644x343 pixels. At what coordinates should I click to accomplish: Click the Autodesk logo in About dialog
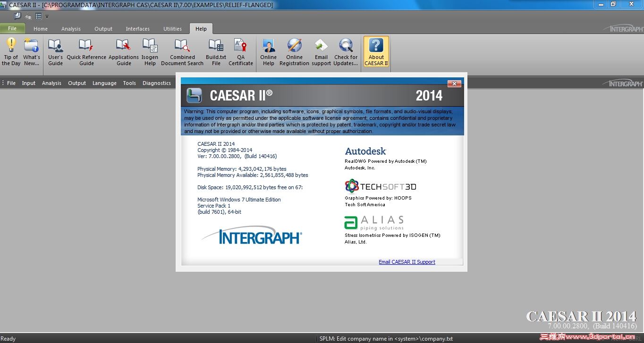[x=365, y=151]
